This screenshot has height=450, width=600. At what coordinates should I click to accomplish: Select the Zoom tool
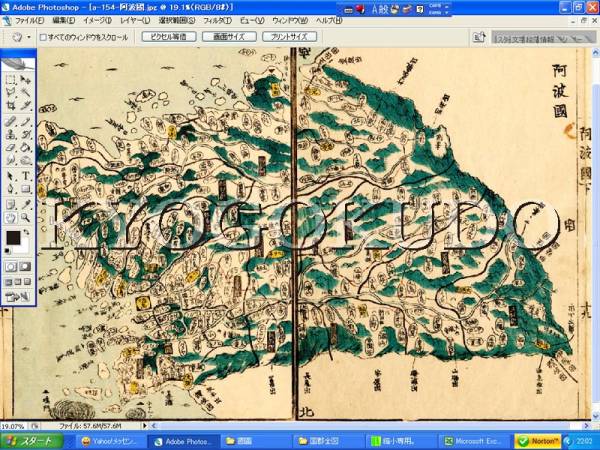pos(25,218)
